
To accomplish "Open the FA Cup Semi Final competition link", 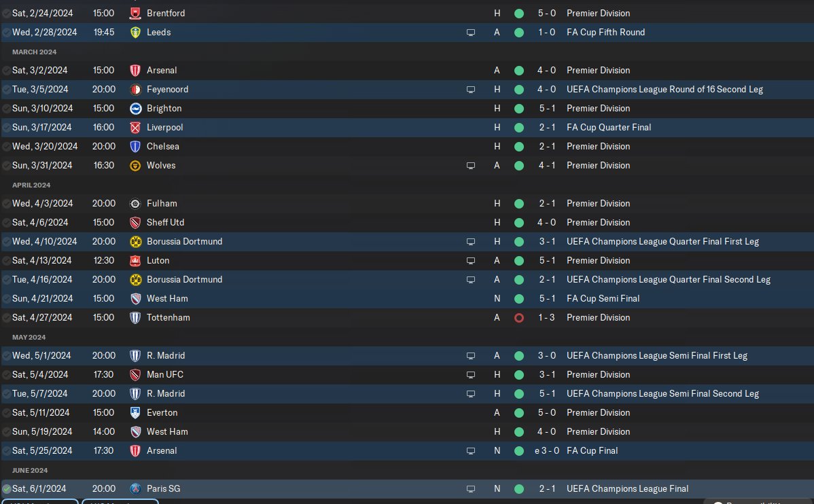I will click(603, 298).
